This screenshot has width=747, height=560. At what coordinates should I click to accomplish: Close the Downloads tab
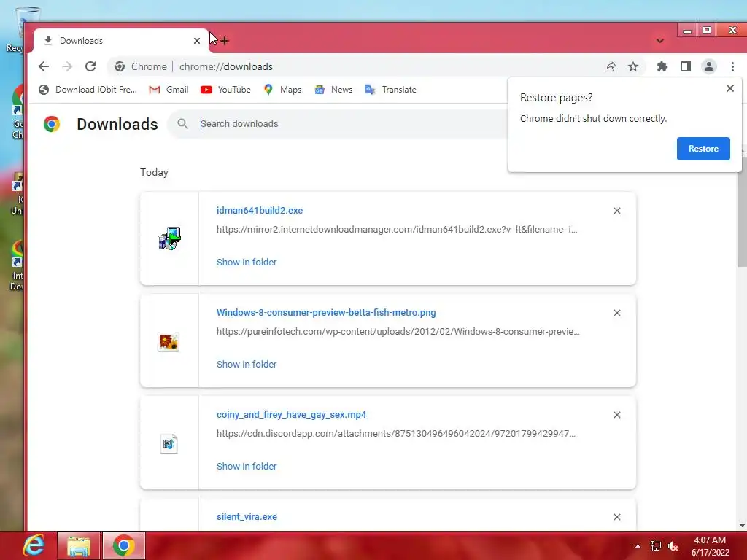point(197,41)
